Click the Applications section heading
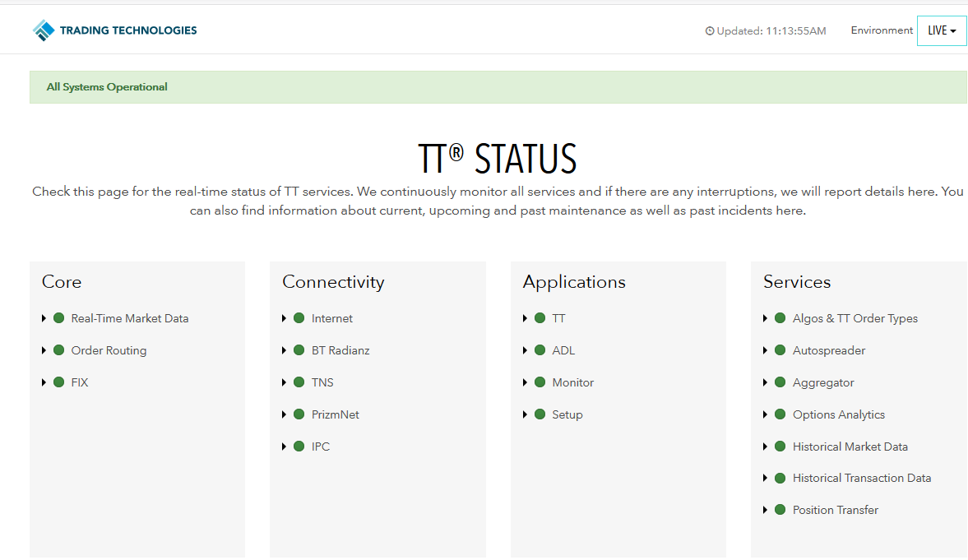Screen dimensions: 968x560 (x=574, y=282)
